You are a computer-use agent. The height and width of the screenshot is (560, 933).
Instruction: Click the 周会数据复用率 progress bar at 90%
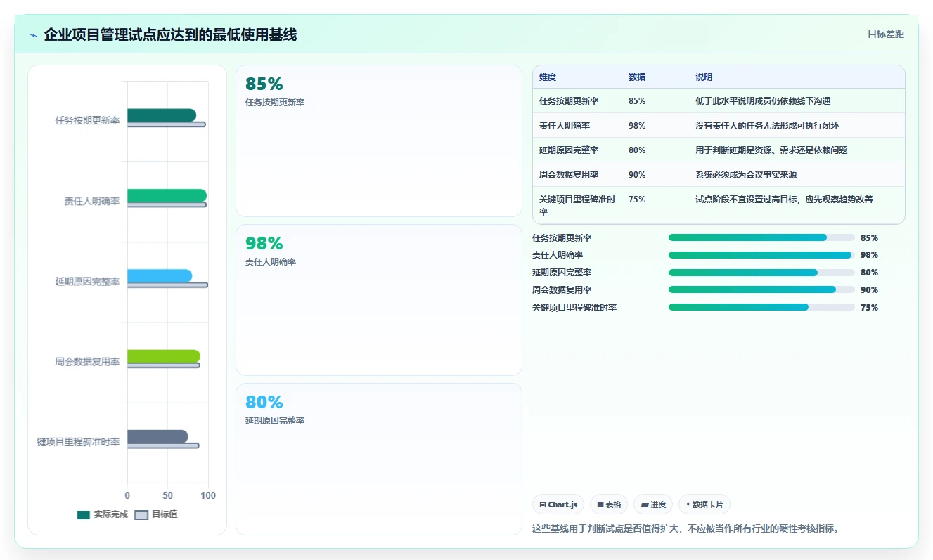pos(761,289)
